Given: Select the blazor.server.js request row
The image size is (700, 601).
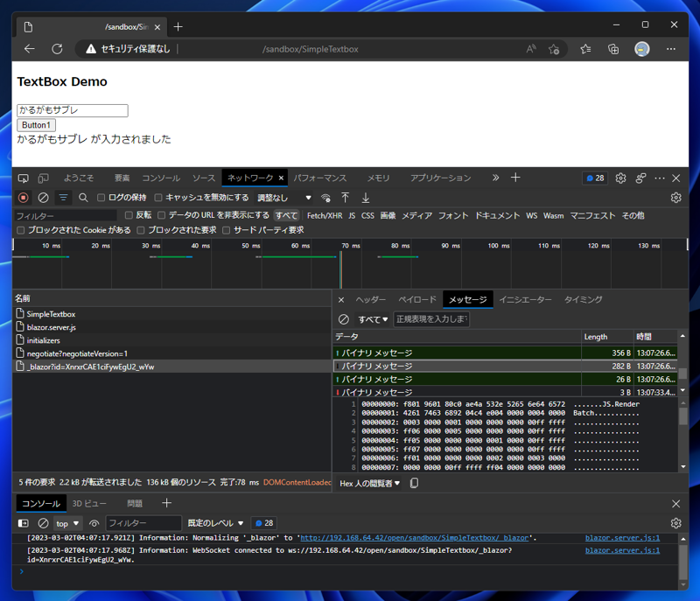Looking at the screenshot, I should tap(171, 327).
